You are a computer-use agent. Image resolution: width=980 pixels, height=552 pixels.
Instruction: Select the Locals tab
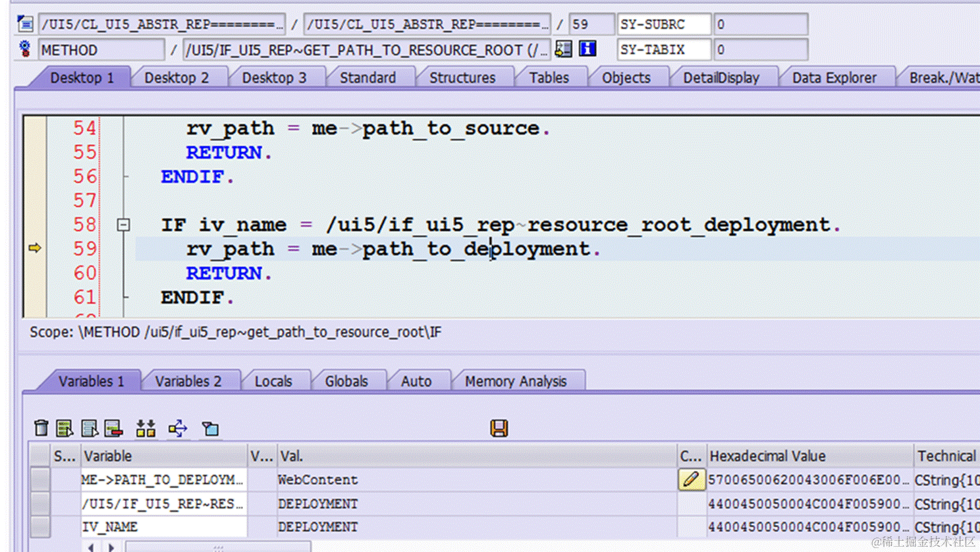pyautogui.click(x=273, y=381)
